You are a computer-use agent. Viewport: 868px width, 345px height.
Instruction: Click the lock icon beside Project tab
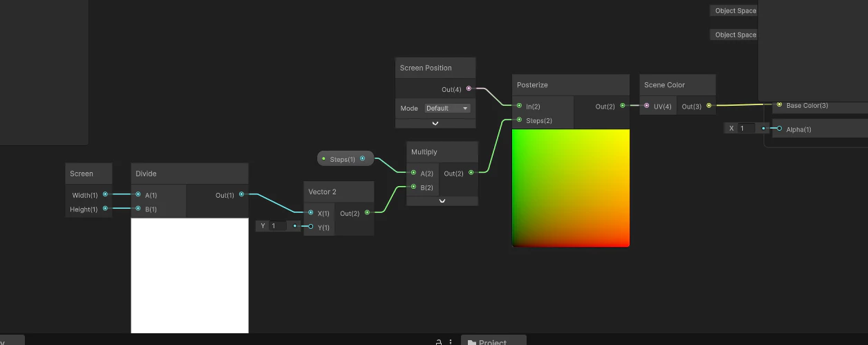tap(439, 342)
